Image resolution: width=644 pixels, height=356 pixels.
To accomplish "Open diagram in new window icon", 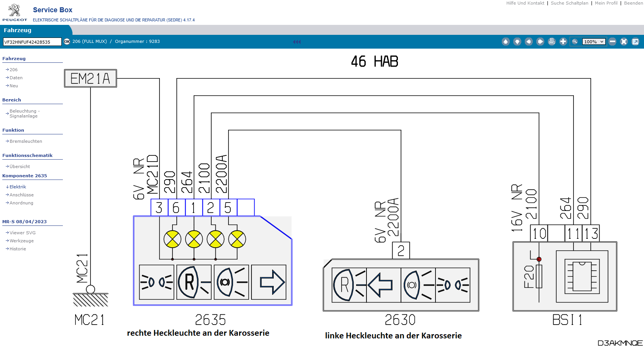I will pos(635,42).
